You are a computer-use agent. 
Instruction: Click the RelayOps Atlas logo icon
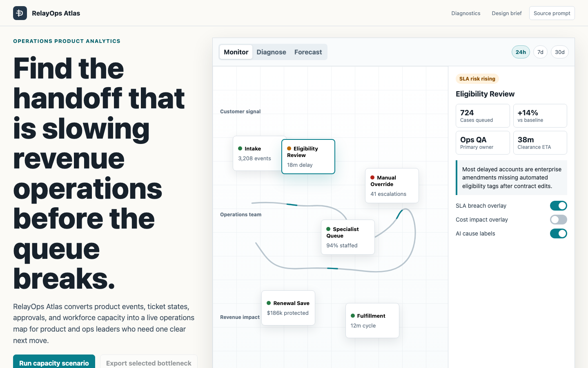pyautogui.click(x=20, y=13)
